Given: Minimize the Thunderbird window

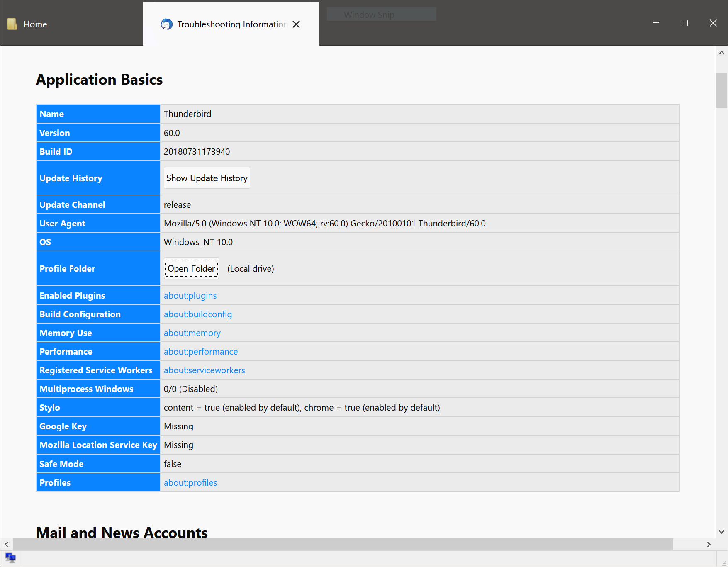Looking at the screenshot, I should tap(656, 23).
